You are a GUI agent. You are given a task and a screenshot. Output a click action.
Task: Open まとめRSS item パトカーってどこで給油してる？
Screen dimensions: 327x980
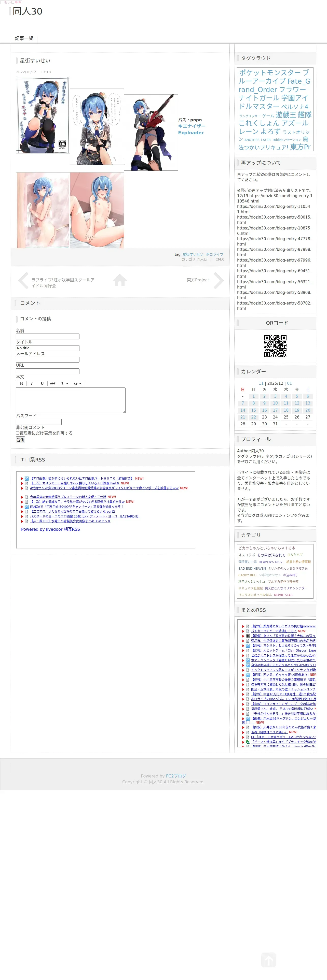273,631
